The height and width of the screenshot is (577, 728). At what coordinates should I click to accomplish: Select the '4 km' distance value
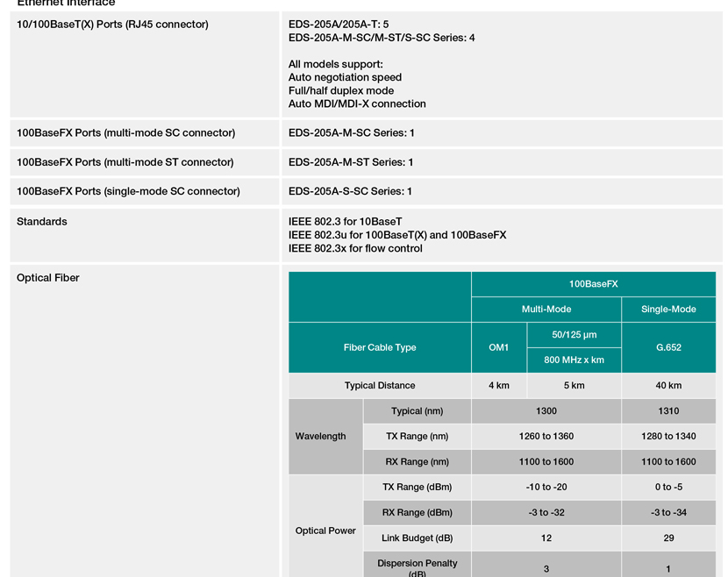(x=499, y=385)
